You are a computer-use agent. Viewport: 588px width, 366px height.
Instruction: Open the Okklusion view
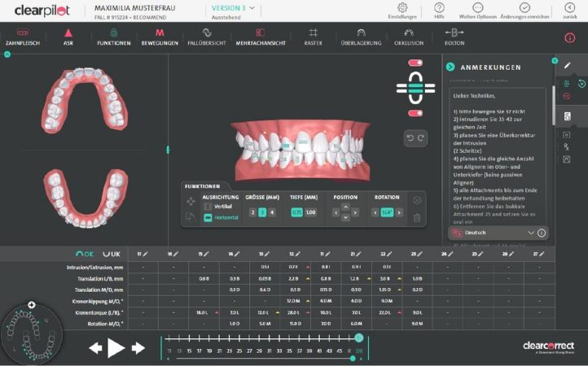(x=407, y=37)
